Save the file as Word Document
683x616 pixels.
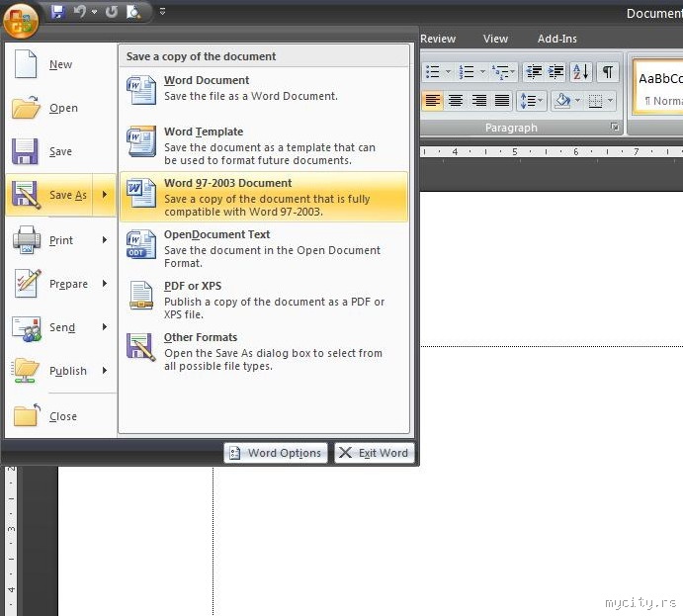tap(264, 94)
